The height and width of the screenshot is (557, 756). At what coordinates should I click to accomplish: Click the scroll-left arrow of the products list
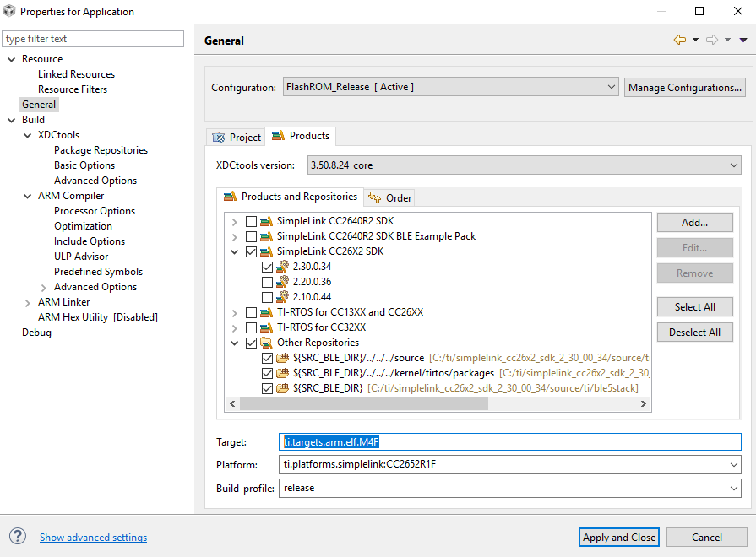(x=232, y=403)
